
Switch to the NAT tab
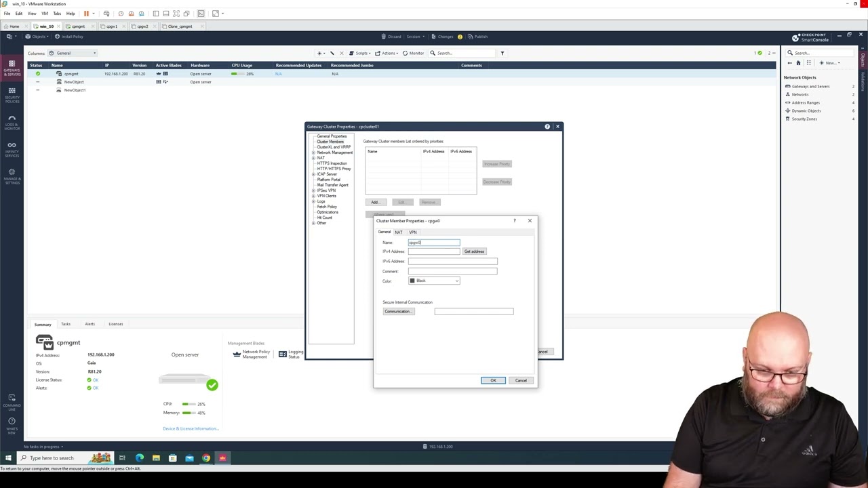click(399, 232)
